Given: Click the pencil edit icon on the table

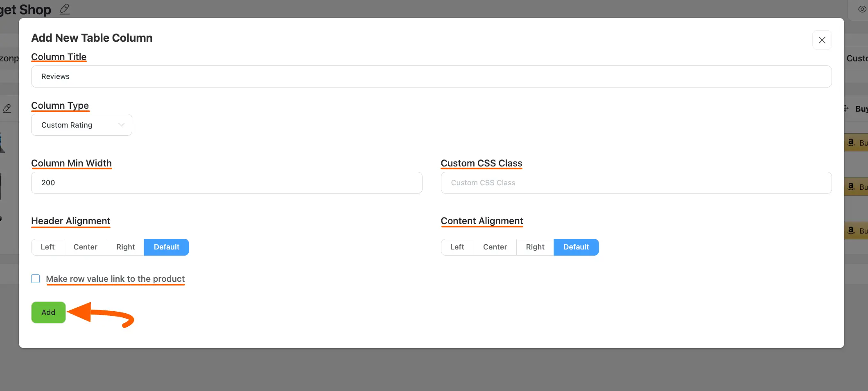Looking at the screenshot, I should pyautogui.click(x=6, y=108).
